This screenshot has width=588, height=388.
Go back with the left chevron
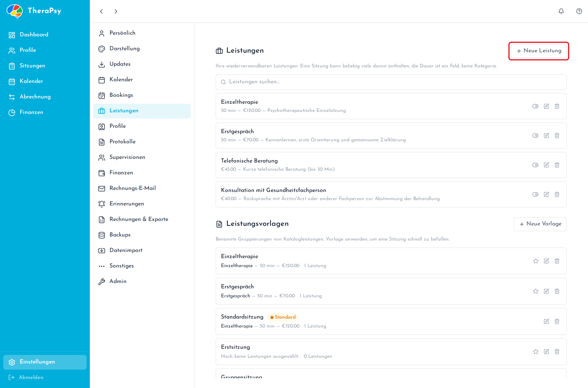point(101,11)
